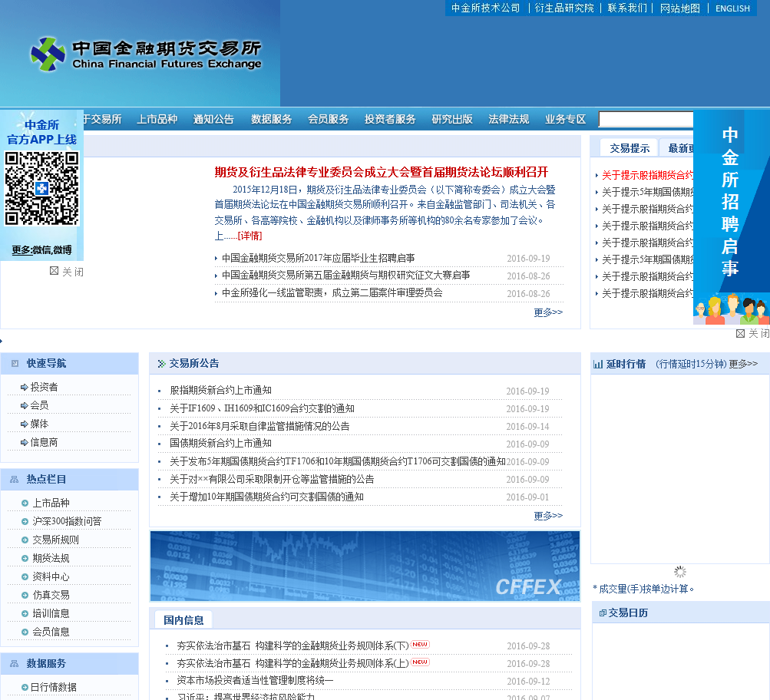
Task: Click the 数据服务 sidebar header icon
Action: [15, 664]
